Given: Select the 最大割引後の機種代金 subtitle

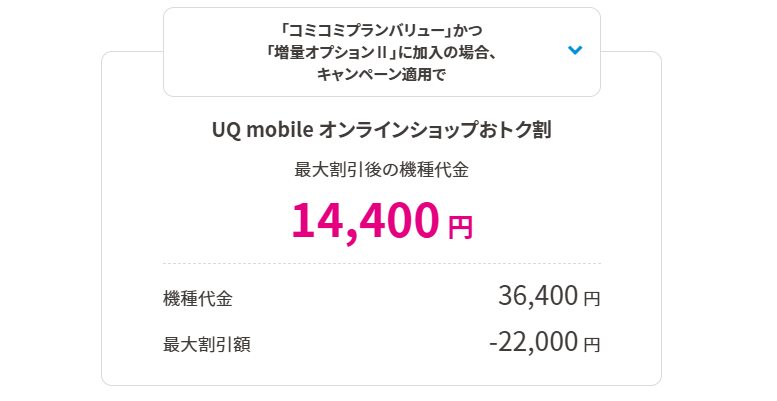Looking at the screenshot, I should [x=382, y=170].
